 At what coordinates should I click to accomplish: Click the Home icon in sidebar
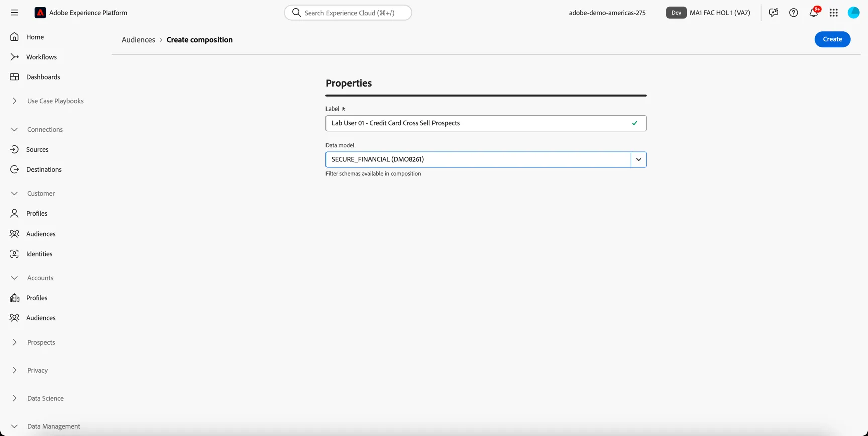click(14, 37)
